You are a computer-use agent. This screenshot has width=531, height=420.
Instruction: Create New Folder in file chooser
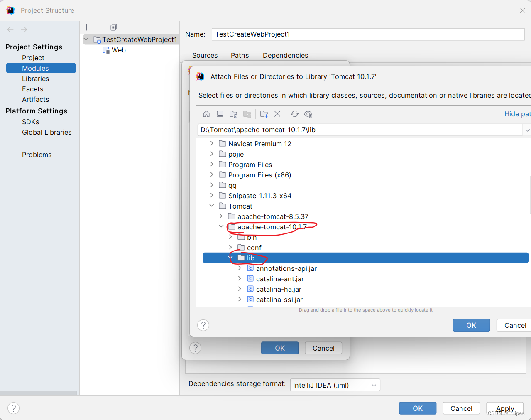coord(264,114)
